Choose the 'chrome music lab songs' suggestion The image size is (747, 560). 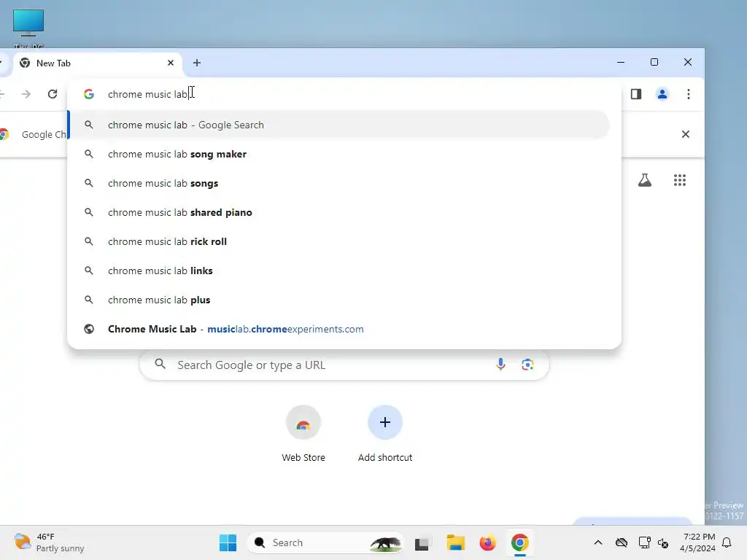[339, 183]
